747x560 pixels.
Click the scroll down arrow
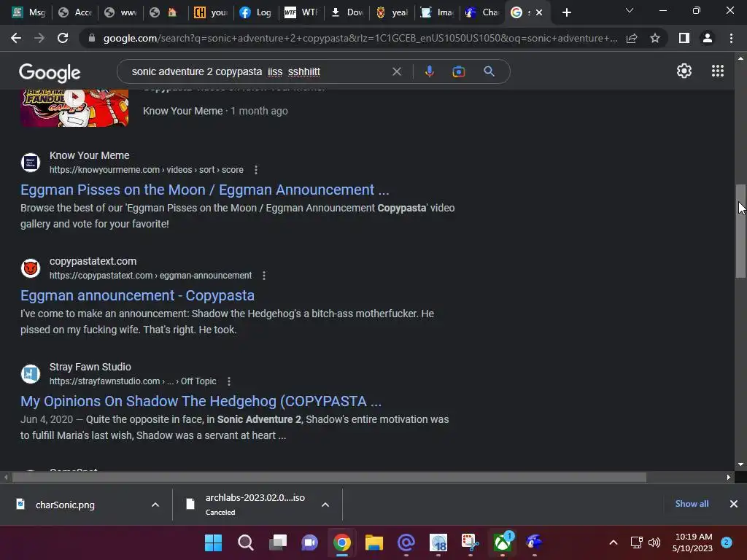click(x=740, y=464)
